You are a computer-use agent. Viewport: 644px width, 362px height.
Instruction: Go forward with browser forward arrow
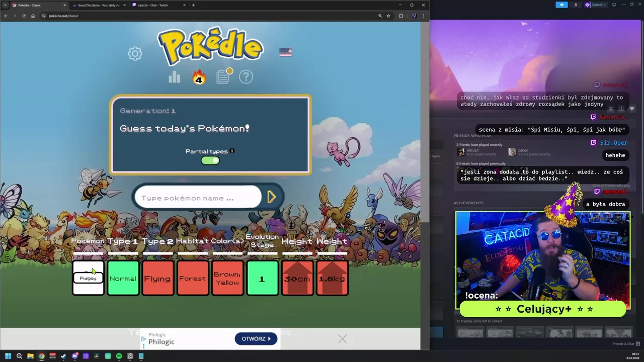(15, 16)
